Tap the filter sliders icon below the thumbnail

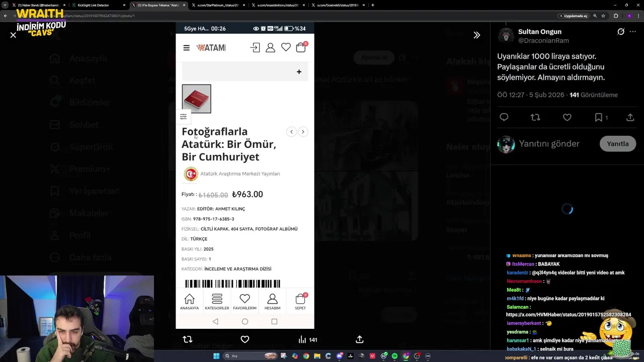click(x=183, y=117)
